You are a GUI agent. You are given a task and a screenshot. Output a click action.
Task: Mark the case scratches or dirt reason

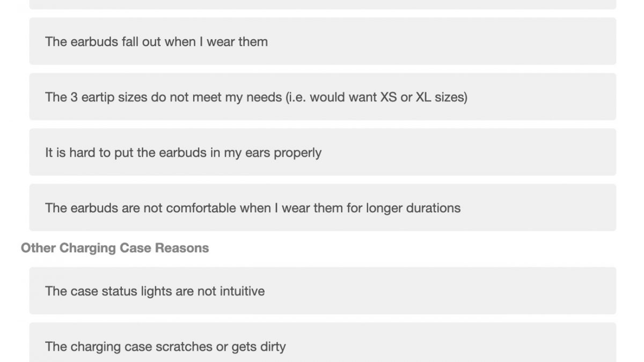point(165,346)
